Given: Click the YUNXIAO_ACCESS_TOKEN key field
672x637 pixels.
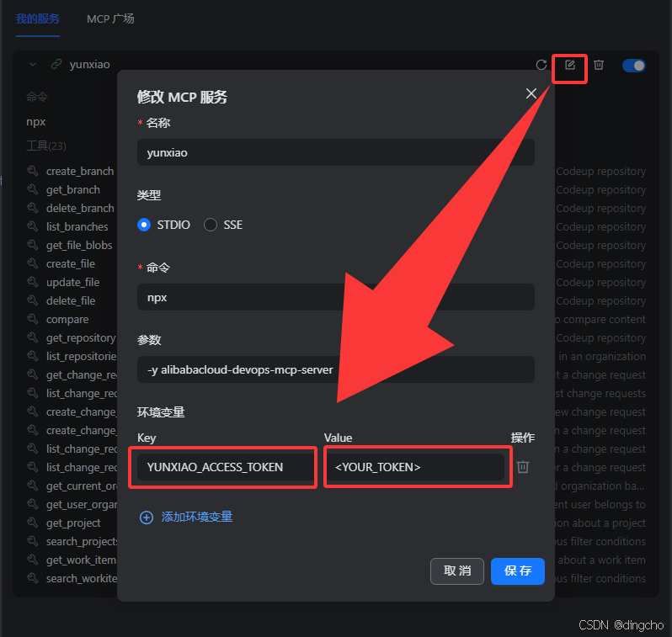Looking at the screenshot, I should coord(226,467).
